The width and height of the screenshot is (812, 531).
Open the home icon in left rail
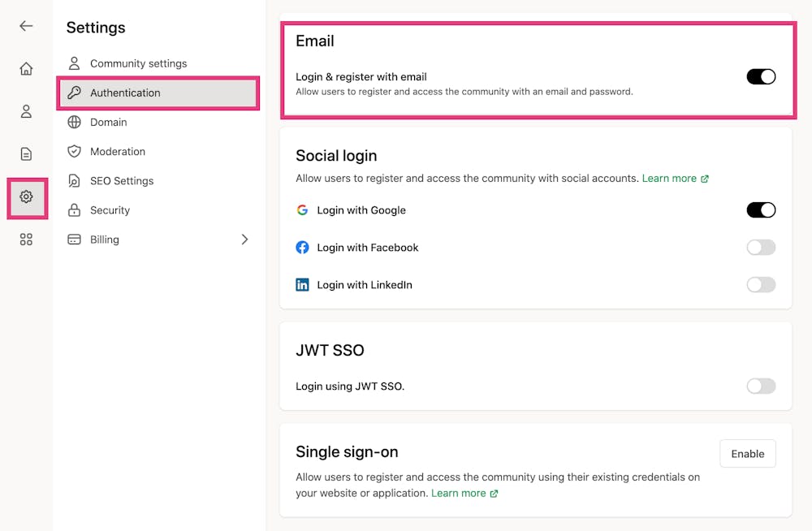pyautogui.click(x=26, y=69)
